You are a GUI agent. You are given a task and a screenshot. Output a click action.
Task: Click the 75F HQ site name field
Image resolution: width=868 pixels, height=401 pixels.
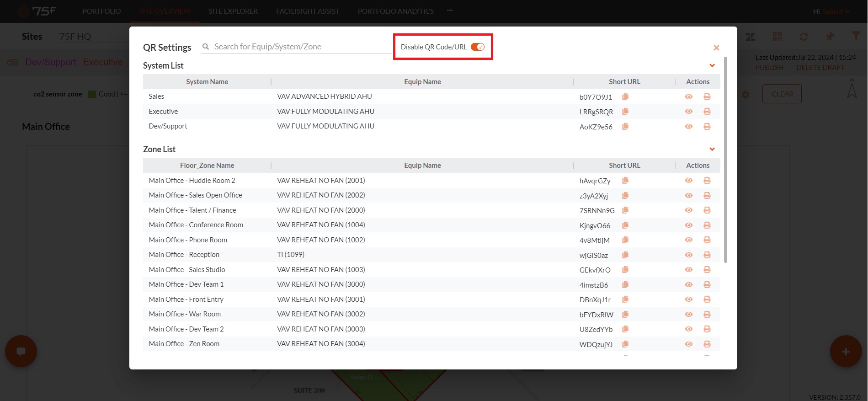pos(94,37)
